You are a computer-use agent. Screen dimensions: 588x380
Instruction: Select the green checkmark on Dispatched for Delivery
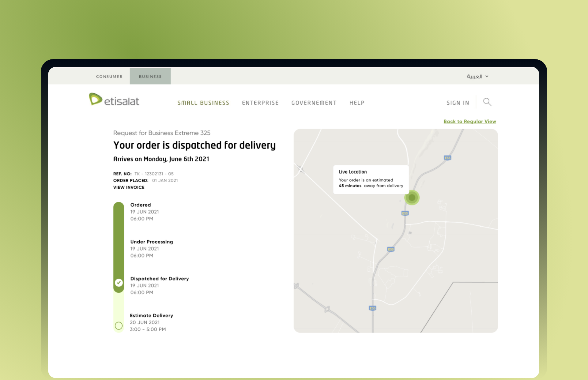119,282
